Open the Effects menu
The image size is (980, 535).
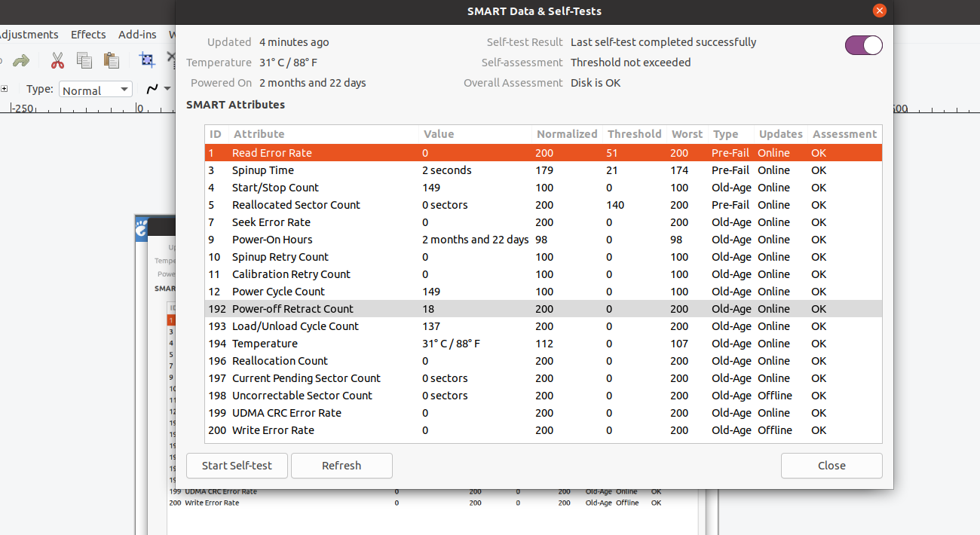click(x=88, y=35)
